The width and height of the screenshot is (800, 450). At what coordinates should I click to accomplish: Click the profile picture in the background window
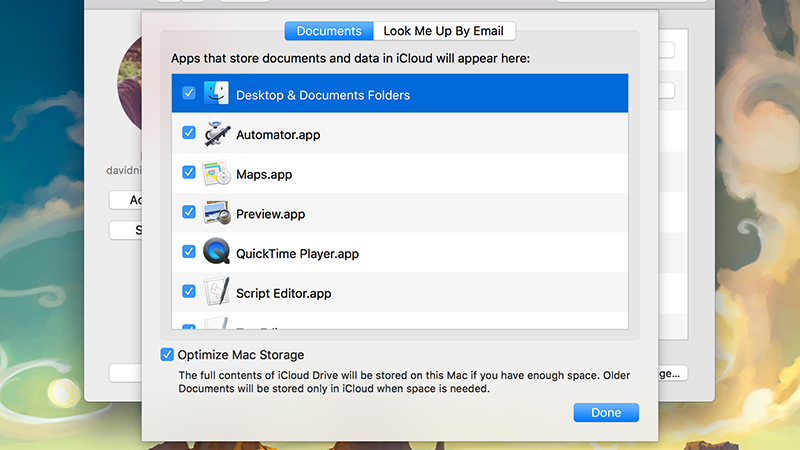point(130,84)
